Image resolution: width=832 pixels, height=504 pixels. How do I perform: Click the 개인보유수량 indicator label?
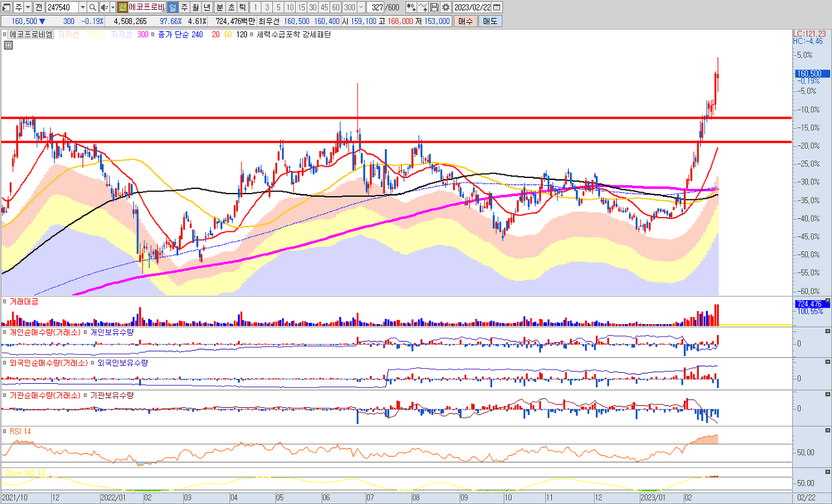(x=112, y=332)
